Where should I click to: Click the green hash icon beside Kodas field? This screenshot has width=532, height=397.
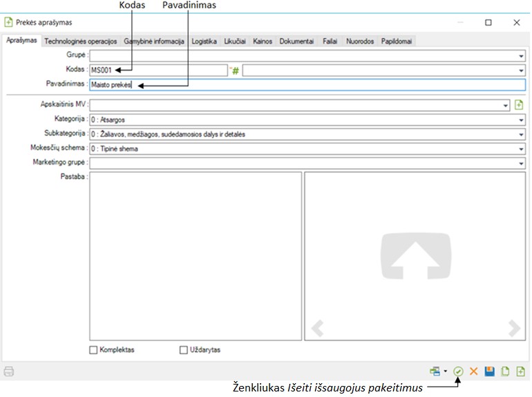[x=235, y=71]
